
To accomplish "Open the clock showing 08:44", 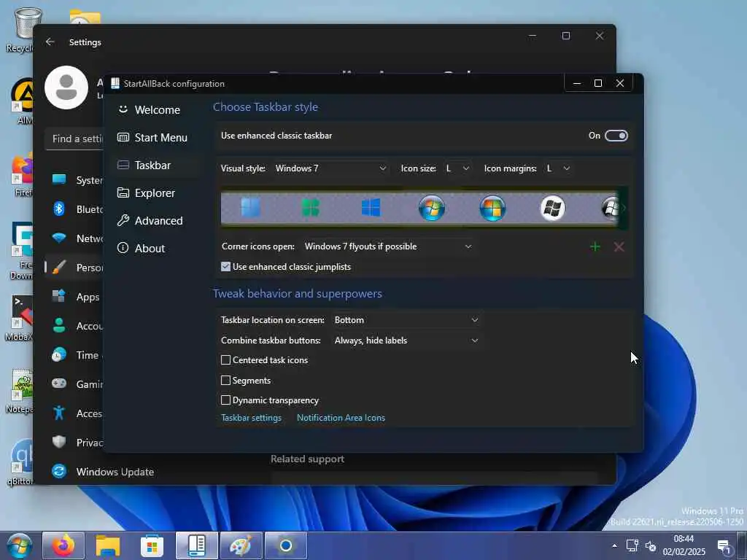I will pyautogui.click(x=684, y=545).
